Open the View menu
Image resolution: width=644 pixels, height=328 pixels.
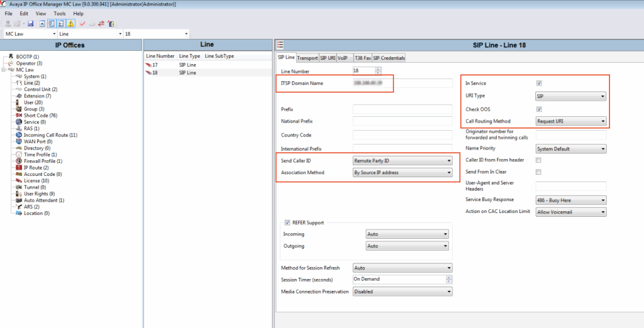point(41,14)
